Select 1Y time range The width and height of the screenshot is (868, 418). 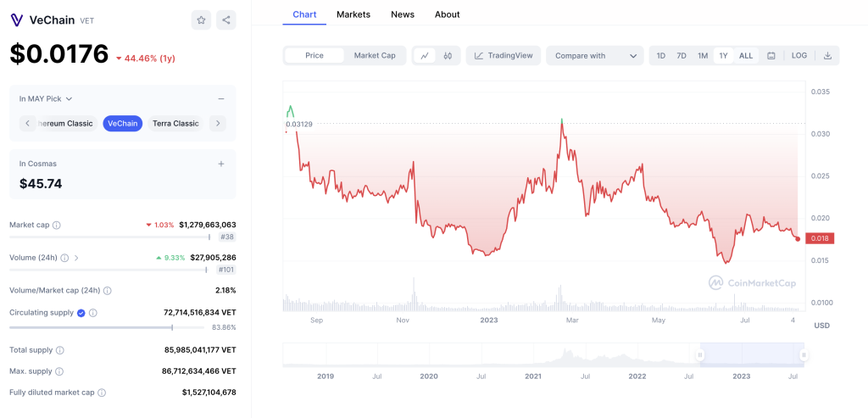tap(724, 55)
